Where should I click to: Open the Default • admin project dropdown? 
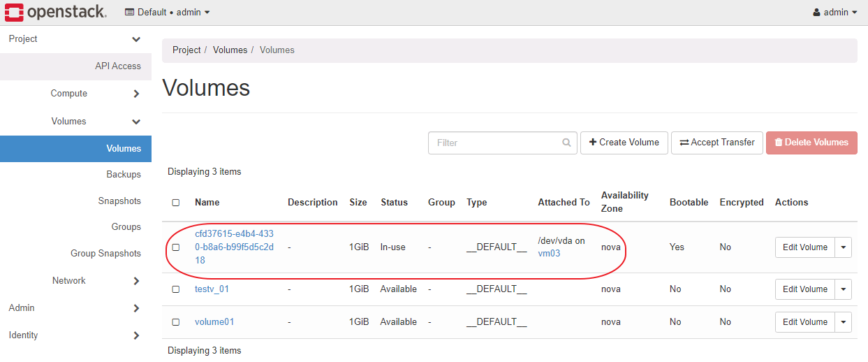click(x=168, y=13)
